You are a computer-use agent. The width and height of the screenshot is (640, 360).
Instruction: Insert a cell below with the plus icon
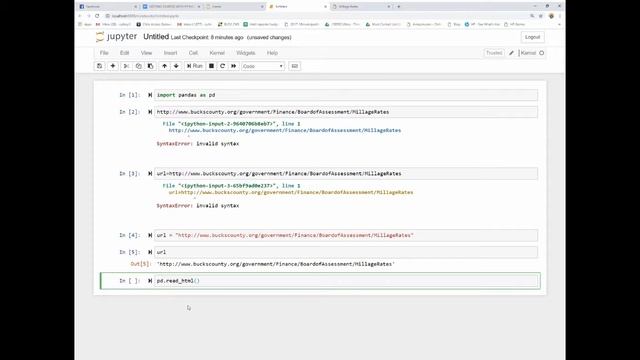pyautogui.click(x=113, y=66)
